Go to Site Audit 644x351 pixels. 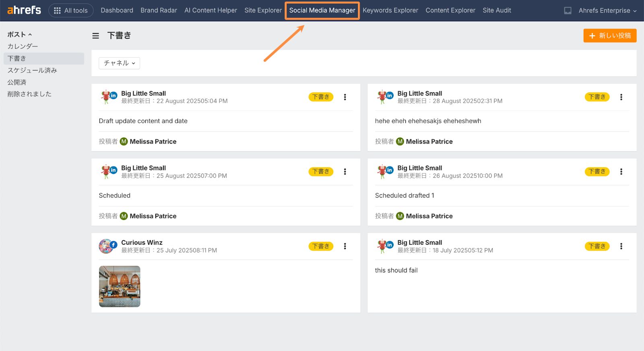pos(497,10)
